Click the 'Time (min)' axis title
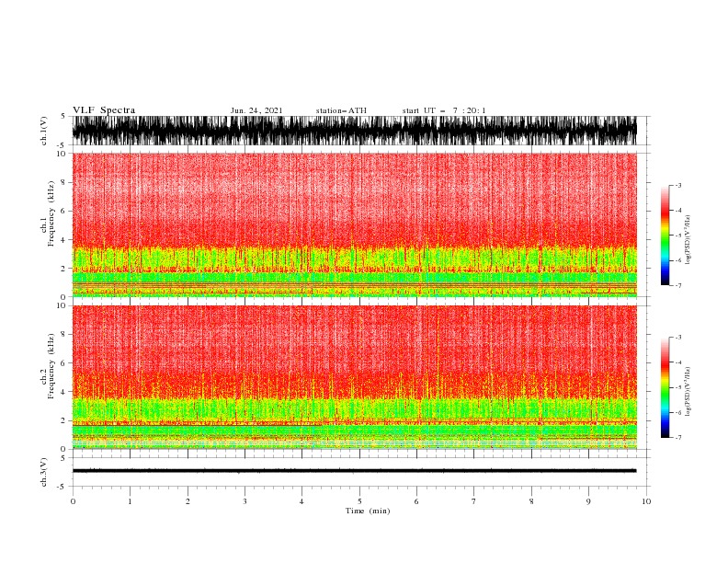The height and width of the screenshot is (563, 728). [368, 511]
